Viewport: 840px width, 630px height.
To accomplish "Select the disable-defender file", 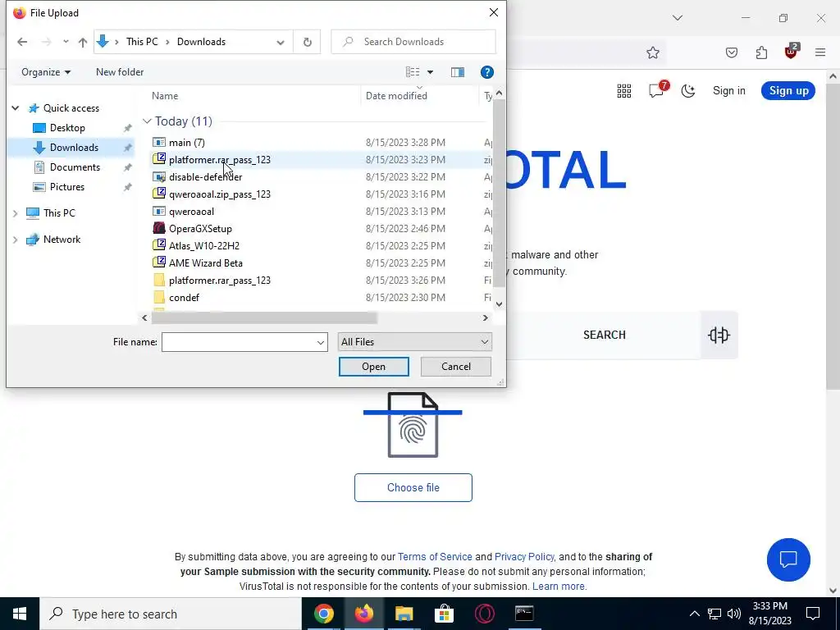I will click(205, 177).
